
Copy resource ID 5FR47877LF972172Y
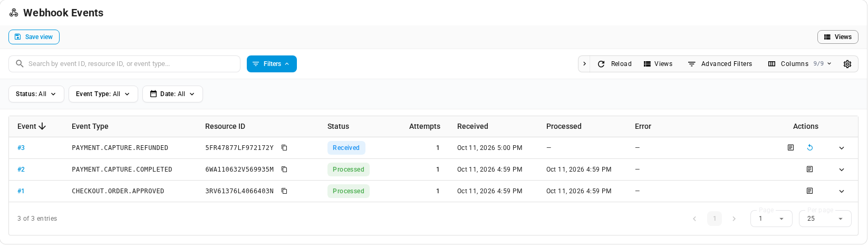click(284, 148)
